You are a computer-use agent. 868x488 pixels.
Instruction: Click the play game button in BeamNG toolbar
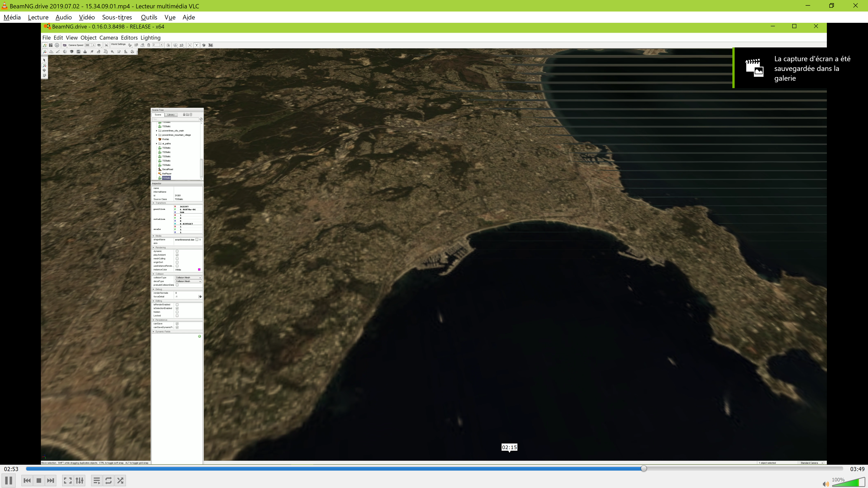click(x=57, y=45)
